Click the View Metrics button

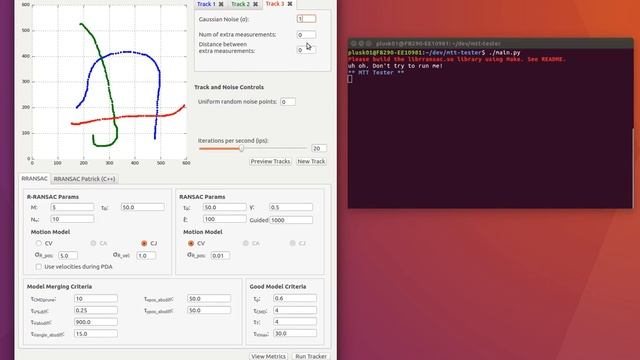268,356
